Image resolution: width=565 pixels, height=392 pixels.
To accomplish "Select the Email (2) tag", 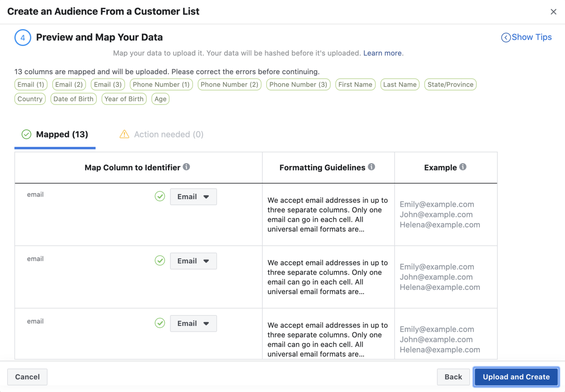I will [69, 84].
